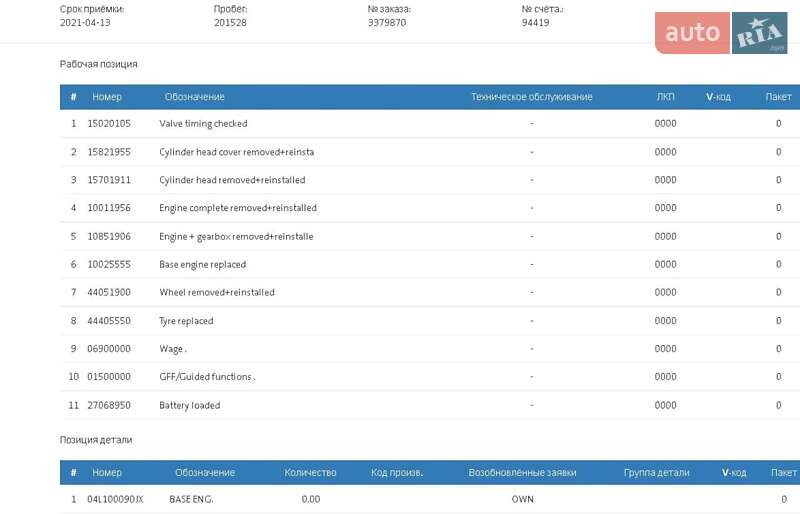Click the 'Группа детали' column header
The height and width of the screenshot is (514, 800).
(656, 472)
